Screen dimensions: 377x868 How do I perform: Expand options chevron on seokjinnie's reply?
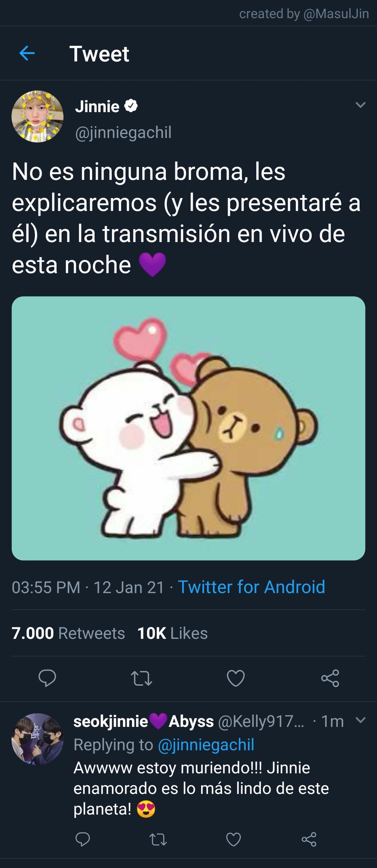pos(360,720)
